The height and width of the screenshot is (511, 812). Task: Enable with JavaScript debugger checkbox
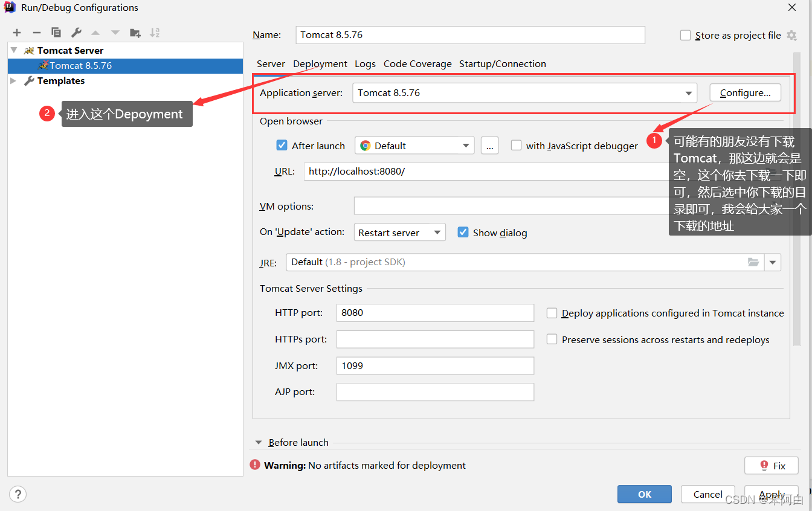point(516,146)
